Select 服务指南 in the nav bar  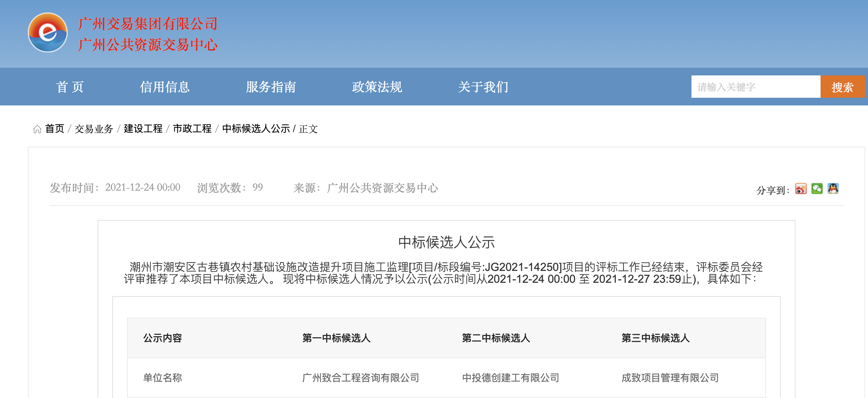[x=271, y=87]
